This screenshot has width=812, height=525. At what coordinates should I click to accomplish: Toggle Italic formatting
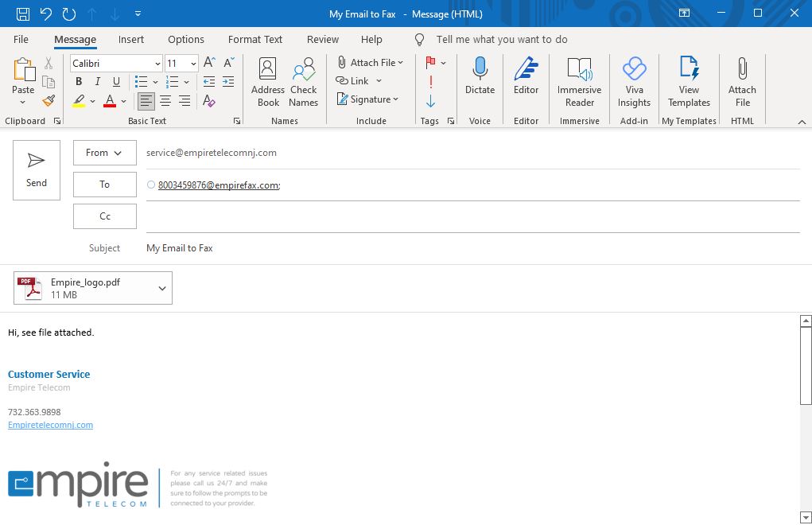[97, 82]
